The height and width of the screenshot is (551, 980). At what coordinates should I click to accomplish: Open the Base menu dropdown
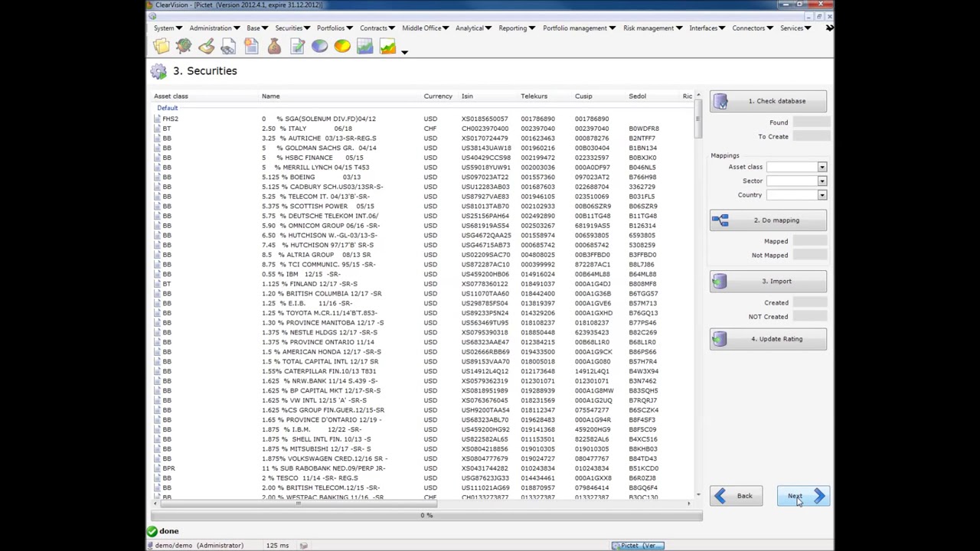point(257,28)
